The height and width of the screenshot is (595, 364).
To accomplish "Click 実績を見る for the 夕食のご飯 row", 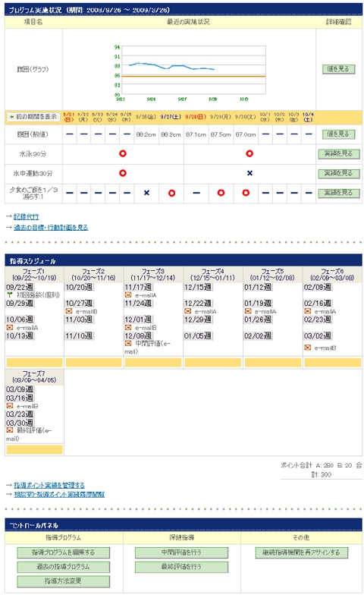I will click(338, 193).
